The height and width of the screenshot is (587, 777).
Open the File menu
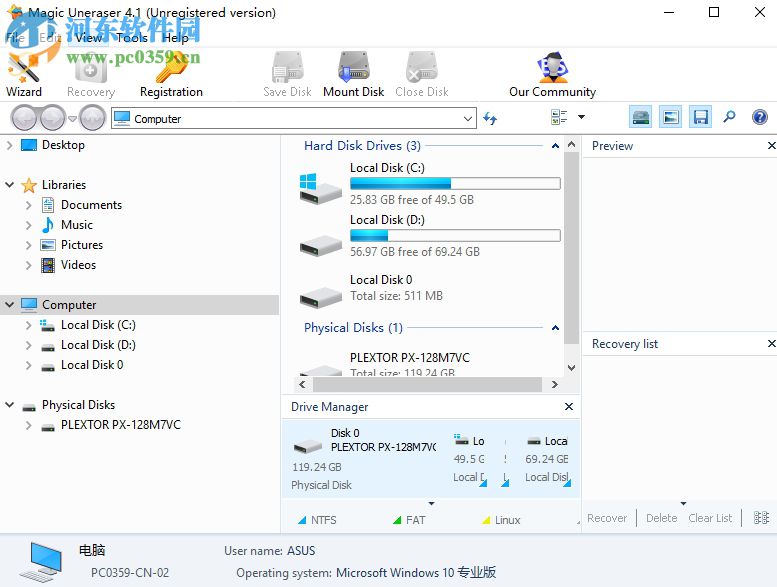coord(15,38)
